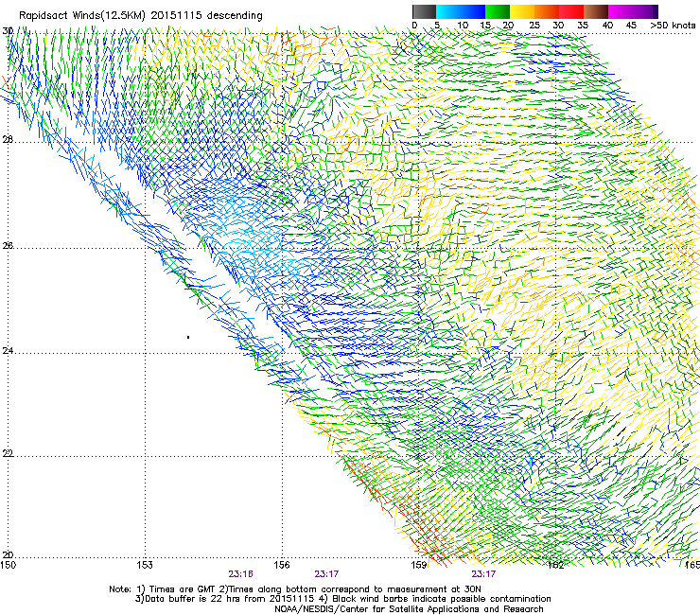
Task: Click the '26' latitude axis label
Action: pyautogui.click(x=8, y=246)
